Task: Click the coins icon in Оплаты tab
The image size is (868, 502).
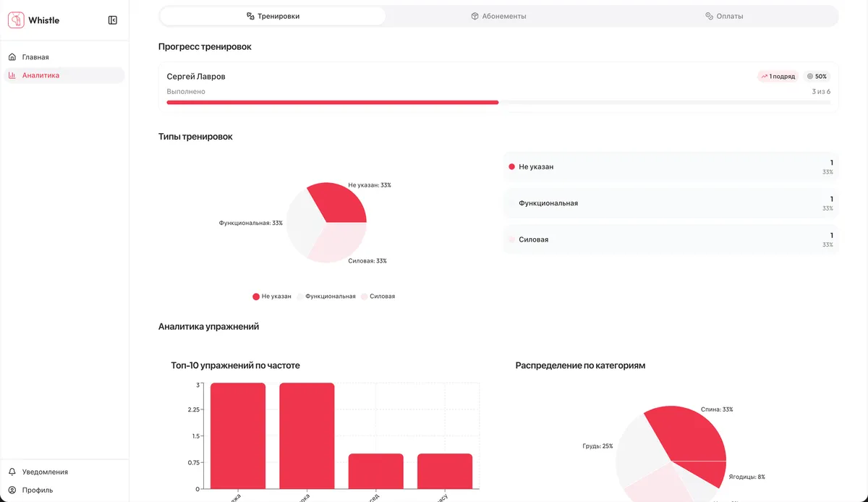Action: (x=710, y=16)
